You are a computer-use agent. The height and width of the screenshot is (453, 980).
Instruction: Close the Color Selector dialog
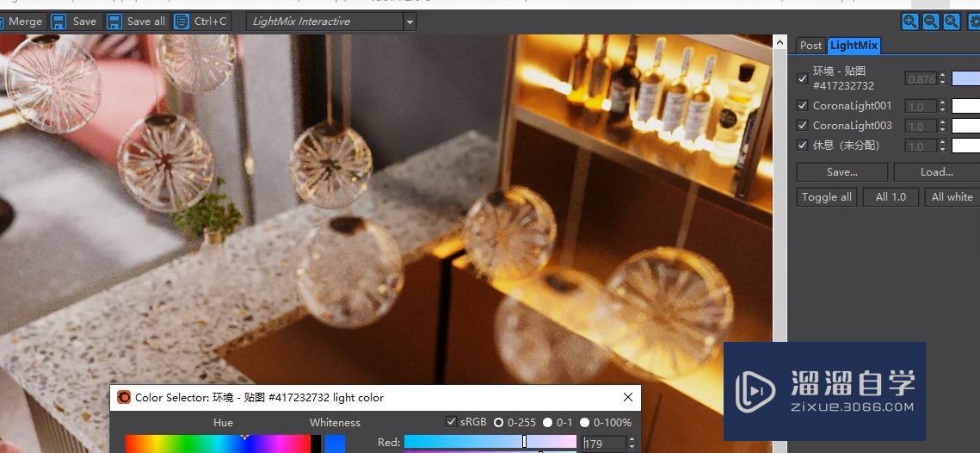click(x=628, y=397)
